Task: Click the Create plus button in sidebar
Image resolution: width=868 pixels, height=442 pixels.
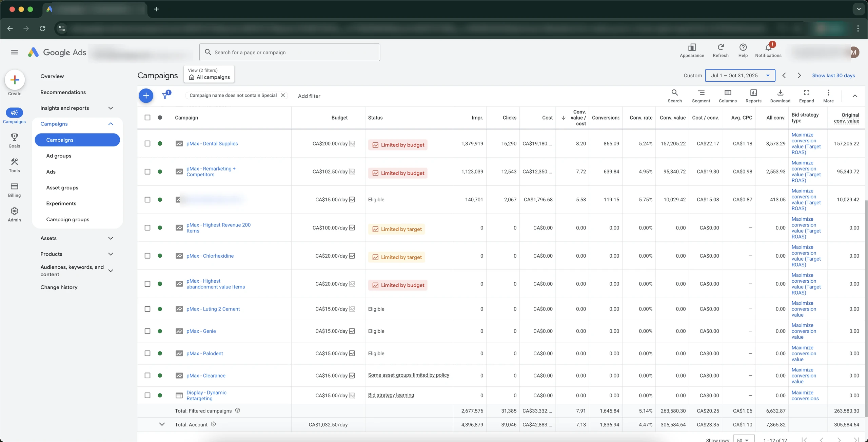Action: [x=15, y=80]
